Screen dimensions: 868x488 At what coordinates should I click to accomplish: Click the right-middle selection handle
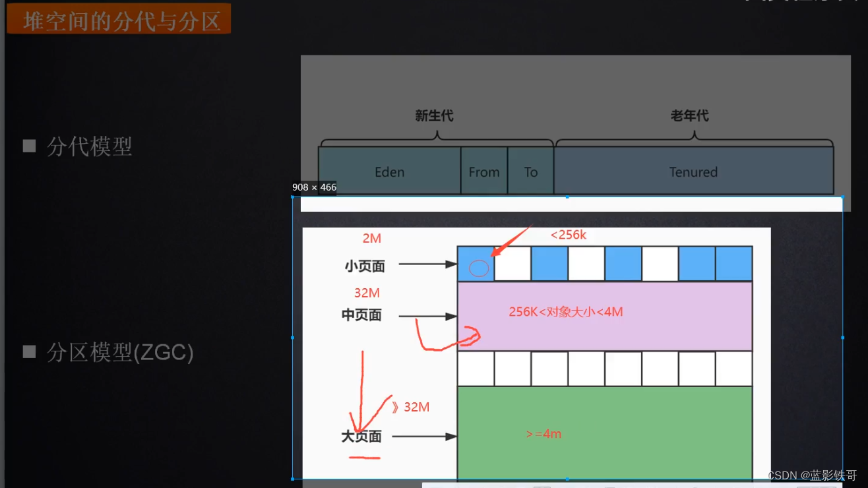pos(843,338)
